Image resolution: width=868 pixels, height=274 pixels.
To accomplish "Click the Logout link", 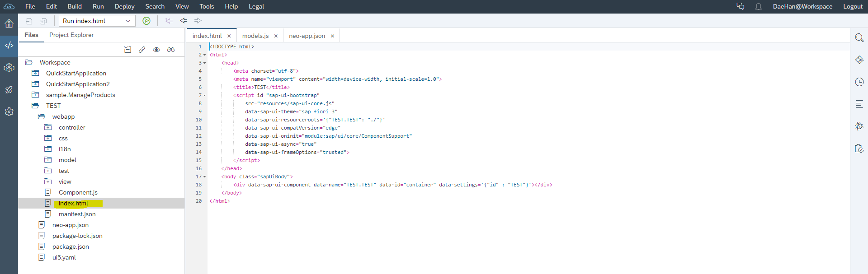I will point(853,6).
